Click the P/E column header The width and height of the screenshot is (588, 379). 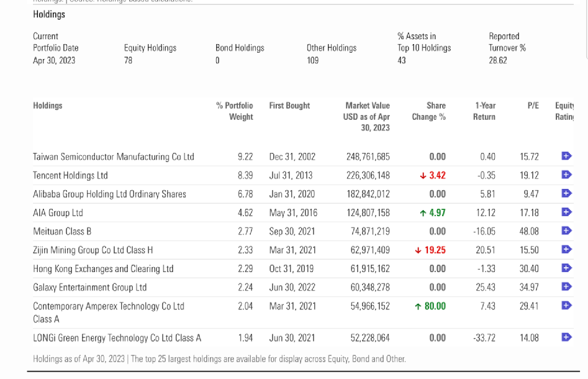click(x=533, y=106)
